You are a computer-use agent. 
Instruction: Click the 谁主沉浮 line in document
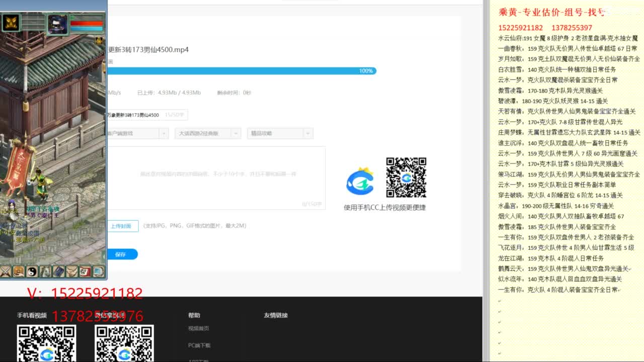click(x=563, y=143)
